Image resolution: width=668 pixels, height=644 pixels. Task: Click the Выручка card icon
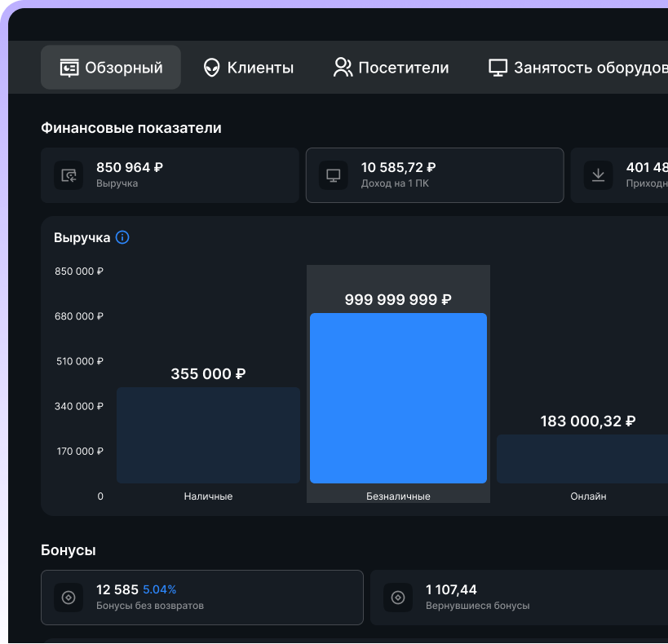(69, 175)
